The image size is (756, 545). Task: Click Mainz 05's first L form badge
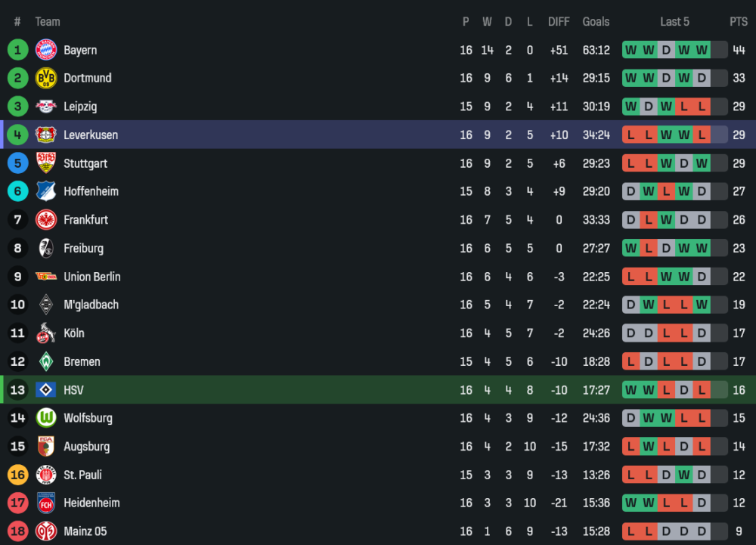tap(631, 531)
